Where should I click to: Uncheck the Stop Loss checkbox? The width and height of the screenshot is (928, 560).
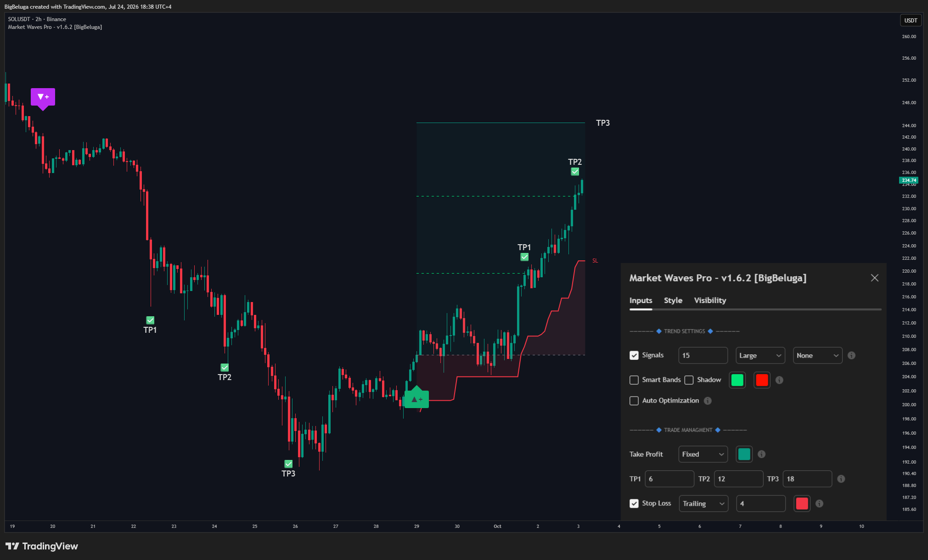(634, 504)
